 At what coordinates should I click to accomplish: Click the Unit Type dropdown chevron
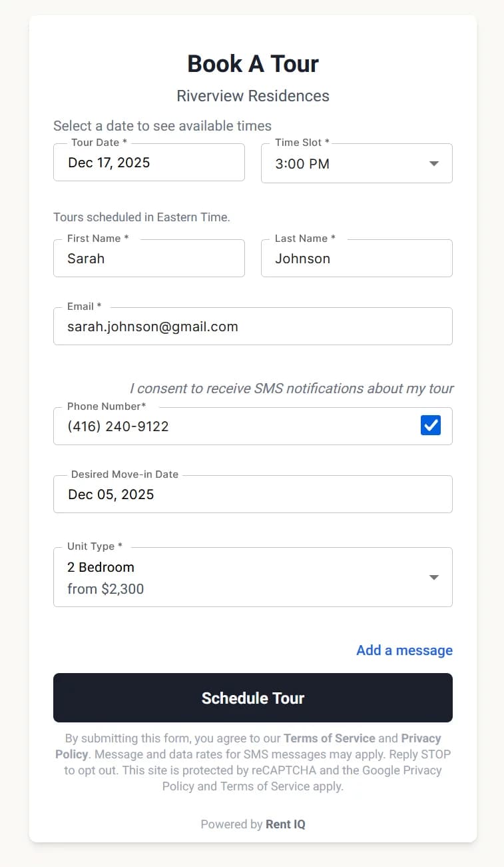point(433,577)
